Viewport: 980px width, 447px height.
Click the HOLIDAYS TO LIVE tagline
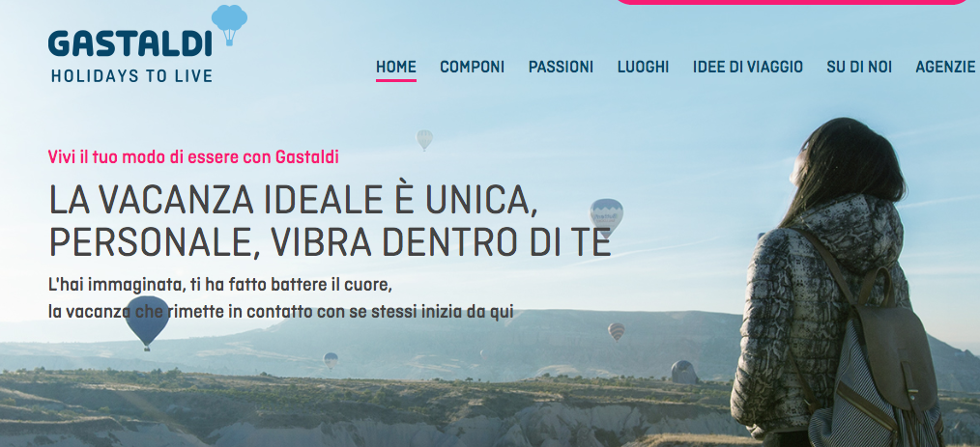(131, 76)
